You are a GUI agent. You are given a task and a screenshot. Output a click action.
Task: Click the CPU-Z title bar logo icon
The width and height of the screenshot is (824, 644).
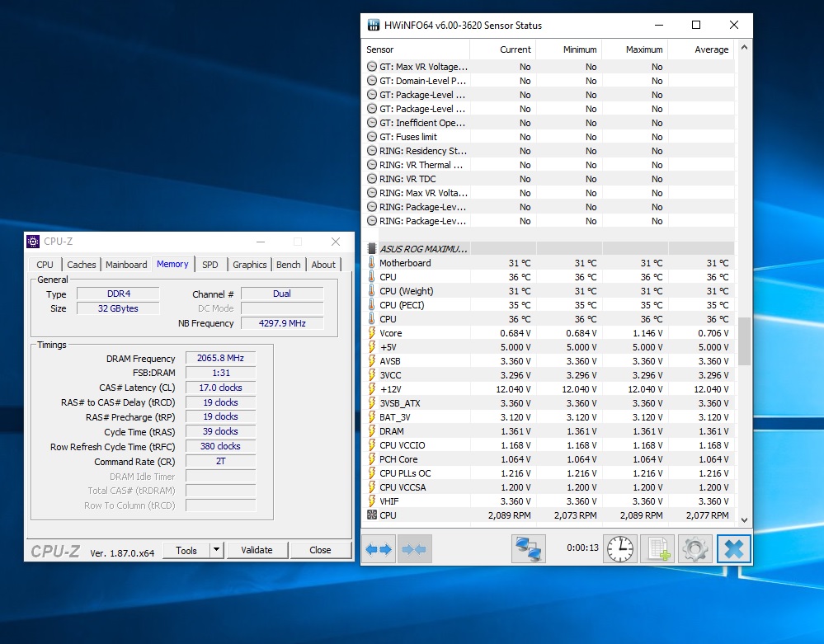pos(33,242)
